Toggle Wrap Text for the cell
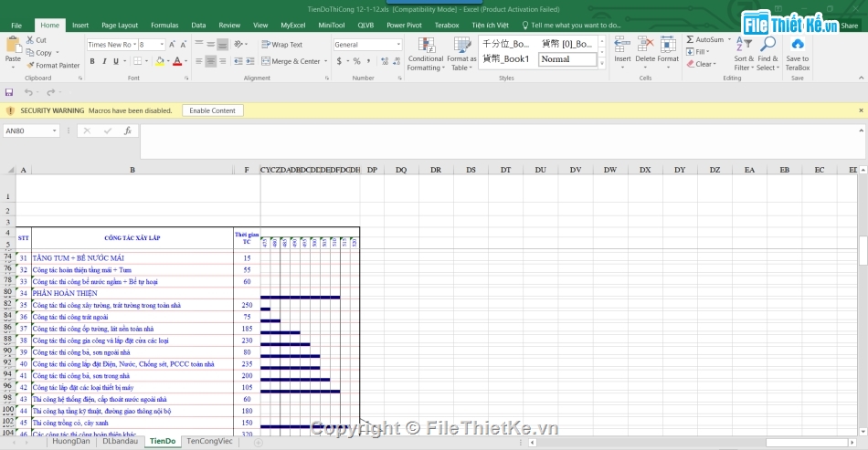Screen dimensions: 868x450 [281, 45]
